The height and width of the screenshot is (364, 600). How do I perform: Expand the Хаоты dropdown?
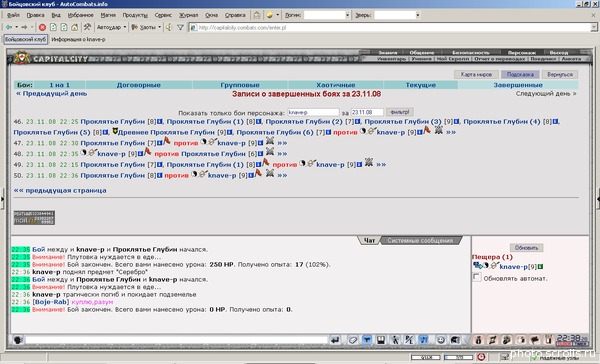(x=160, y=27)
